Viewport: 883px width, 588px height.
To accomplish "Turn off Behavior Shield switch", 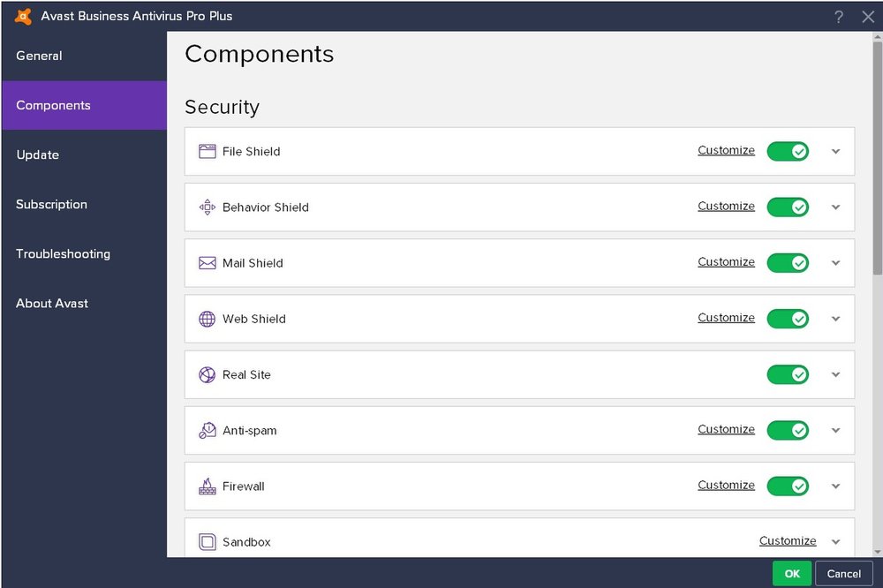I will click(x=788, y=207).
